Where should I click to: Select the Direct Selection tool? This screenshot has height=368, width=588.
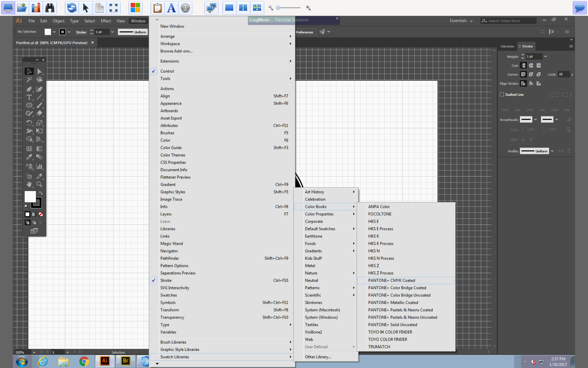(x=39, y=71)
